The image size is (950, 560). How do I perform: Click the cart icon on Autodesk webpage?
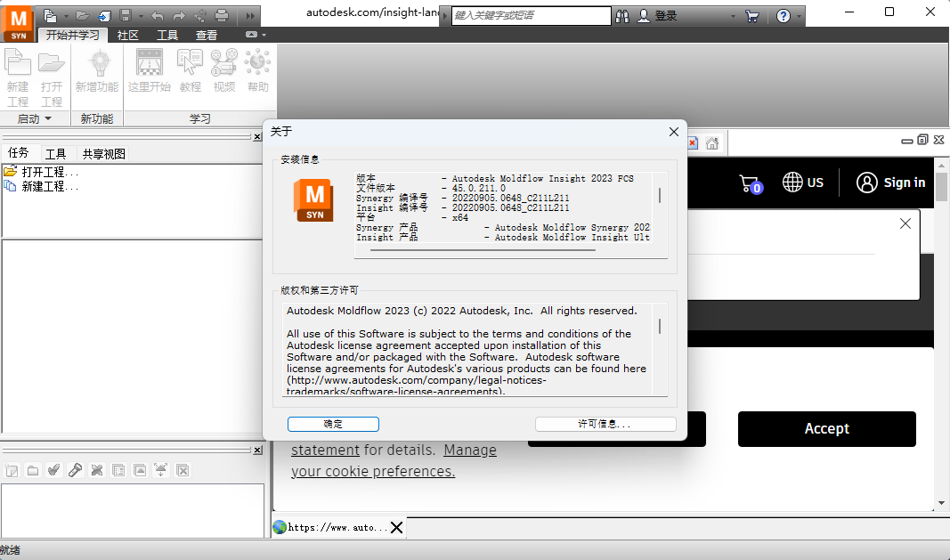[750, 183]
